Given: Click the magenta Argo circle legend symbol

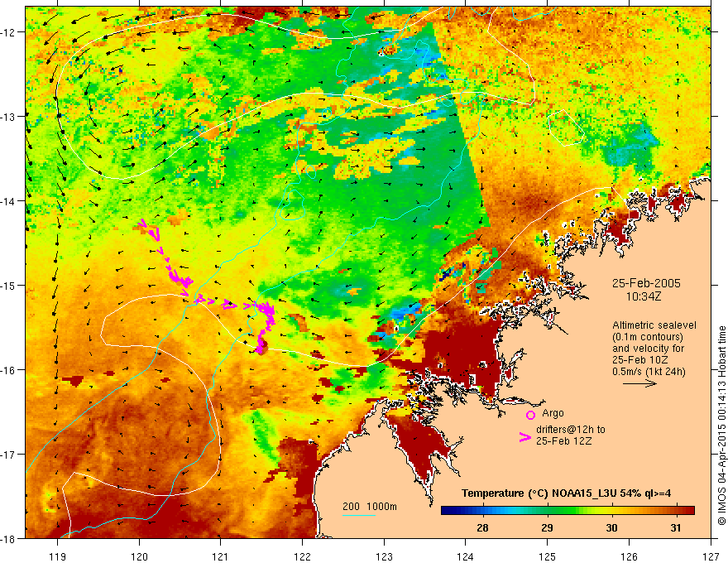Looking at the screenshot, I should 530,415.
